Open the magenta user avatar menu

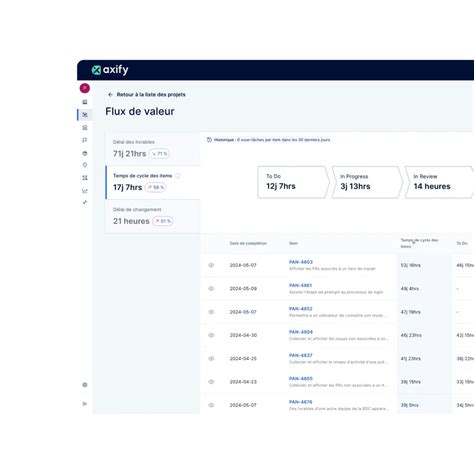pyautogui.click(x=85, y=88)
